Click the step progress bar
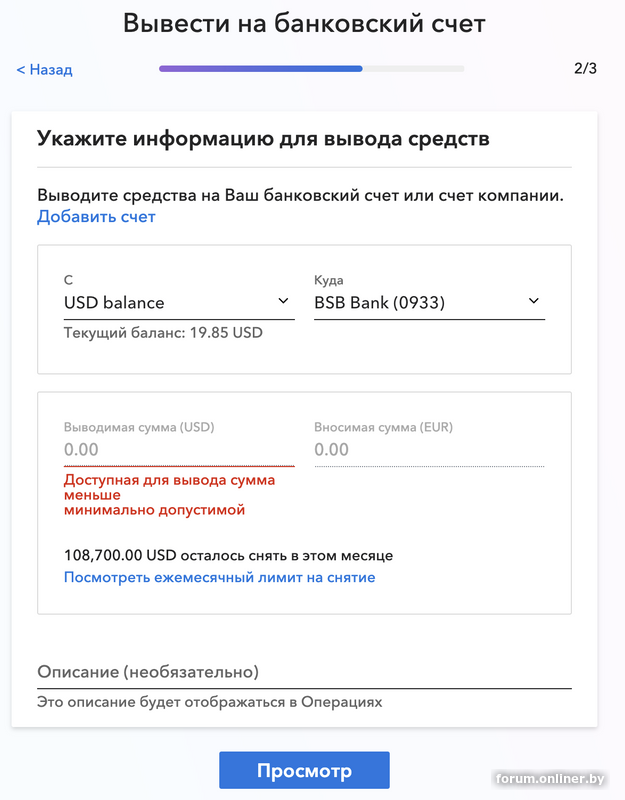The image size is (625, 800). coord(312,68)
